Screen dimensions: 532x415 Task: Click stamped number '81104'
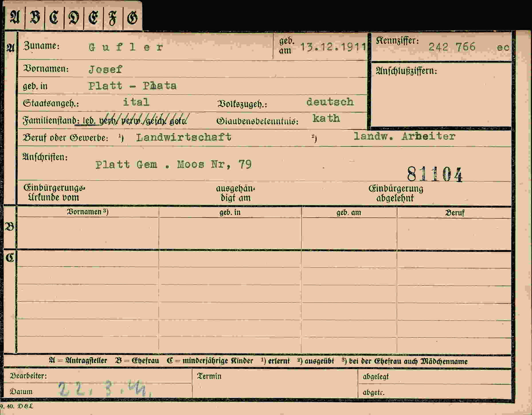(435, 174)
